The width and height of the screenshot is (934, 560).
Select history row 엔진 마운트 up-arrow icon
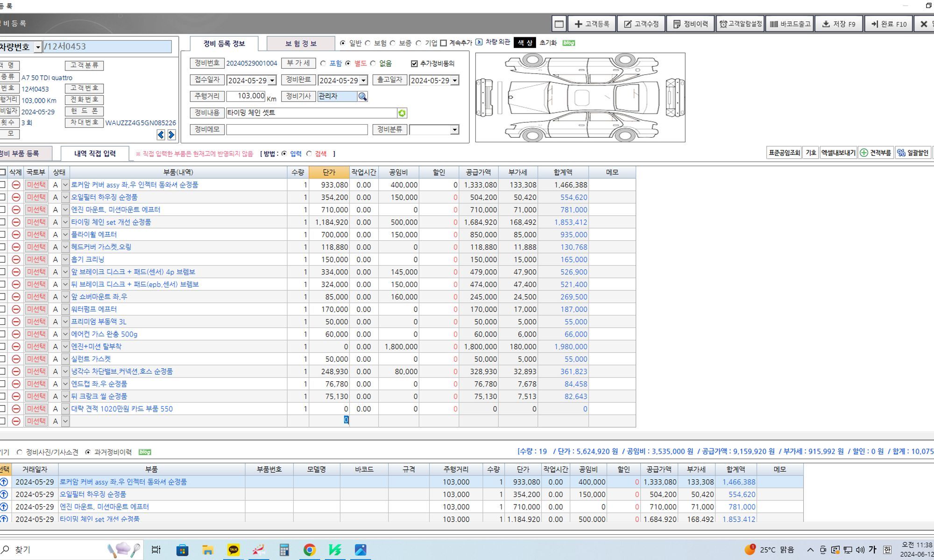pos(4,507)
